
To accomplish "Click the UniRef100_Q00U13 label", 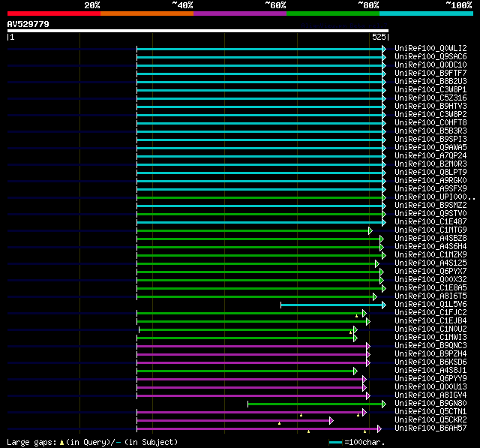I will click(430, 387).
